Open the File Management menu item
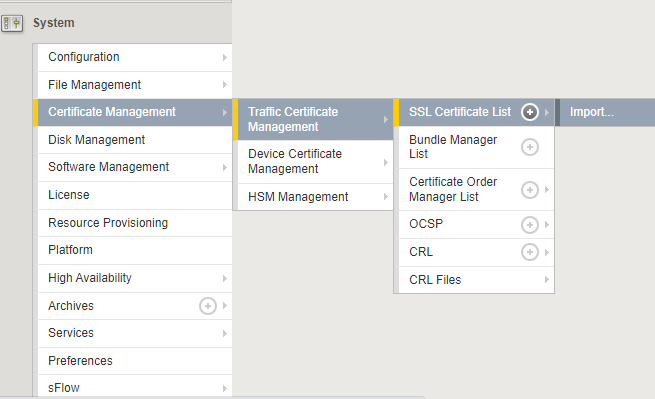Viewport: 655px width, 399px height. point(135,85)
